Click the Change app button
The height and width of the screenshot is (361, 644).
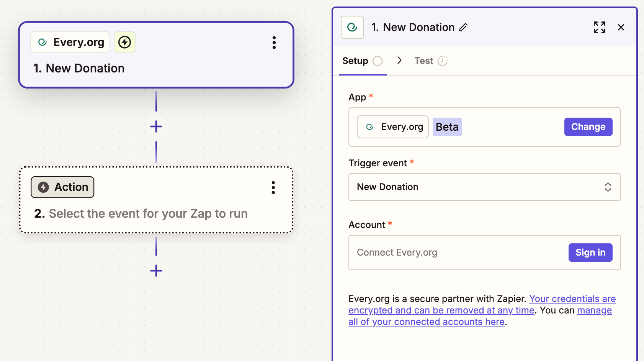[588, 127]
